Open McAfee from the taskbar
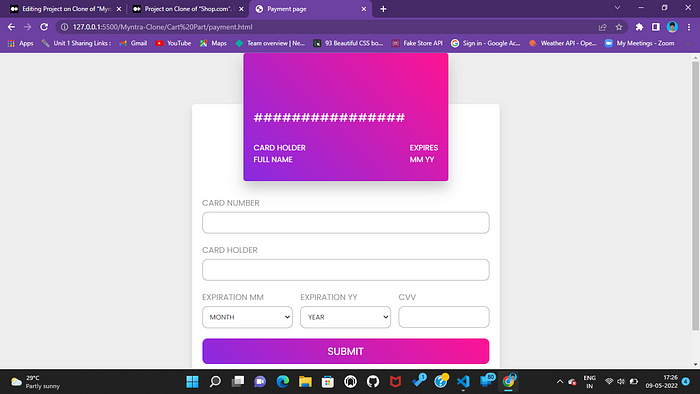Screen dimensions: 700x394 tap(395, 382)
